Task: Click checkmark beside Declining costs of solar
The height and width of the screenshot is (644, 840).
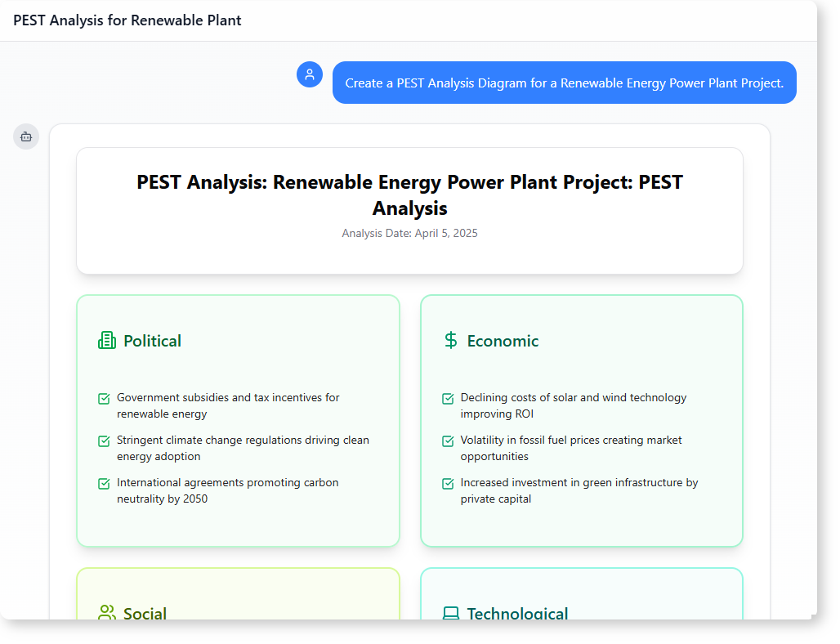Action: coord(448,399)
